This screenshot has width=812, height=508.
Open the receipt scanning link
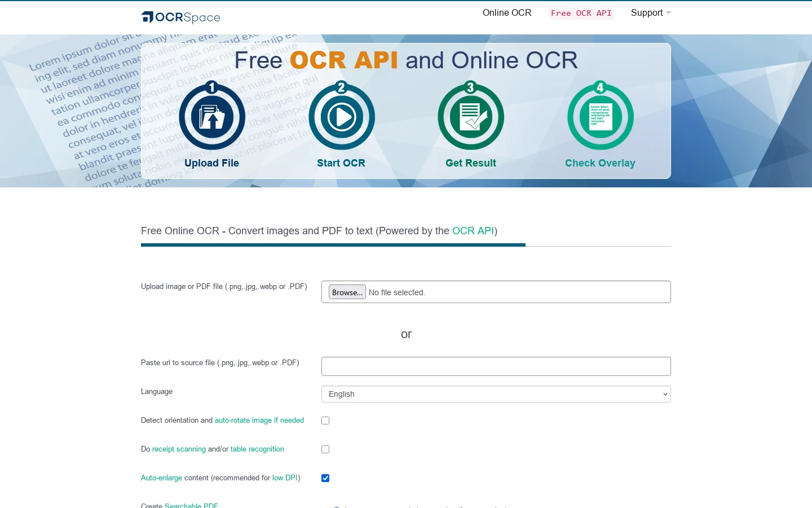[179, 449]
